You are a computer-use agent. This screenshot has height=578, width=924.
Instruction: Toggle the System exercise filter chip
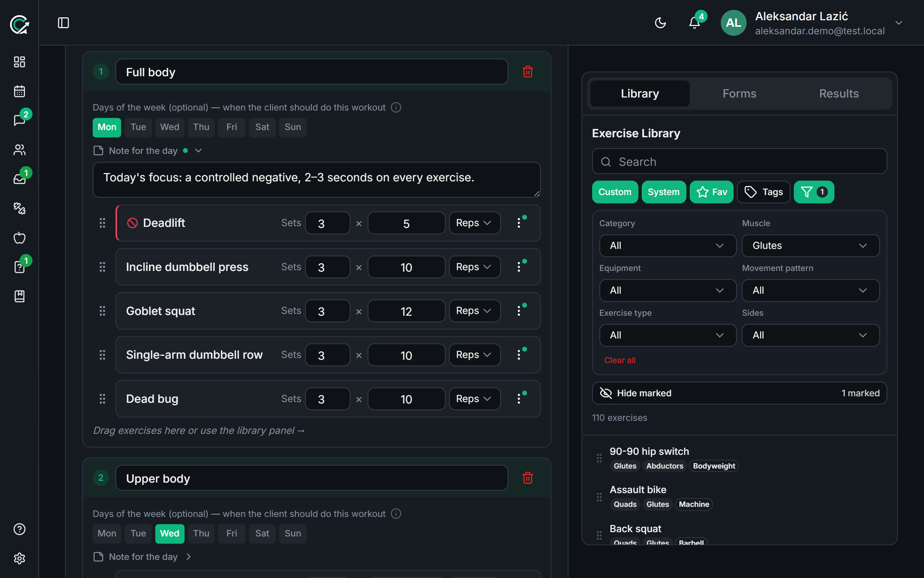664,192
